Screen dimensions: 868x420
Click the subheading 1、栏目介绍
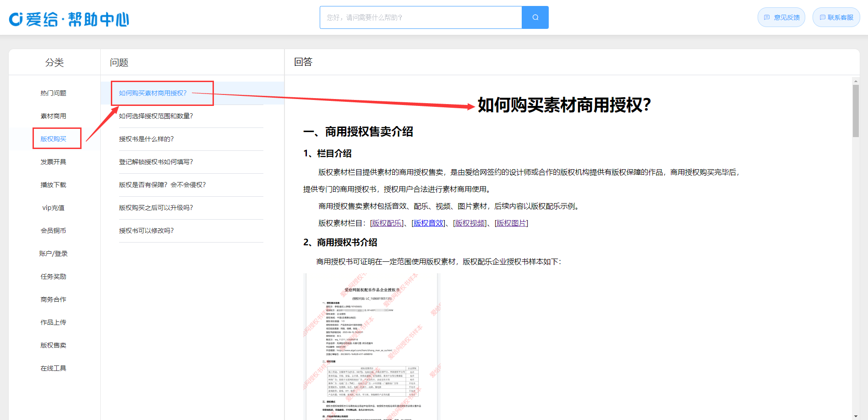click(x=328, y=154)
